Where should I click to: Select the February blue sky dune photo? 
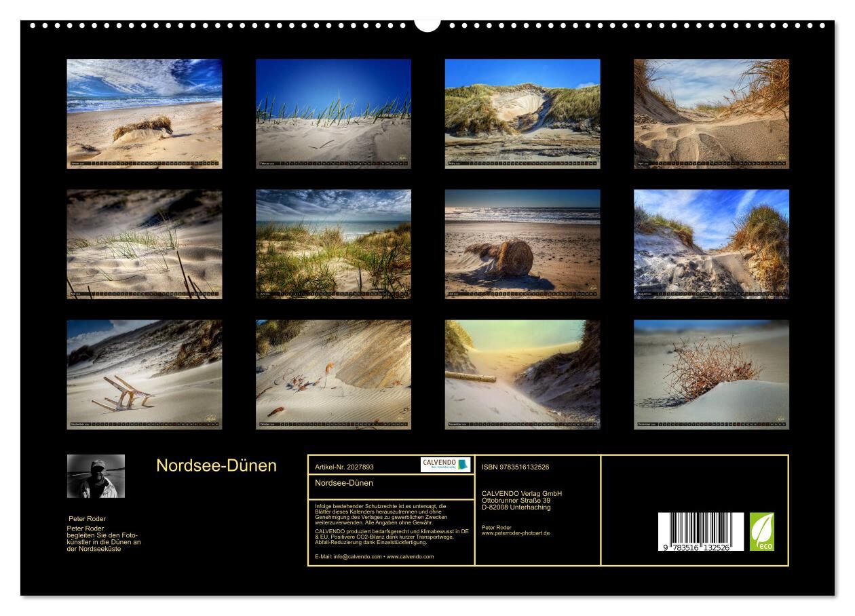(x=333, y=113)
